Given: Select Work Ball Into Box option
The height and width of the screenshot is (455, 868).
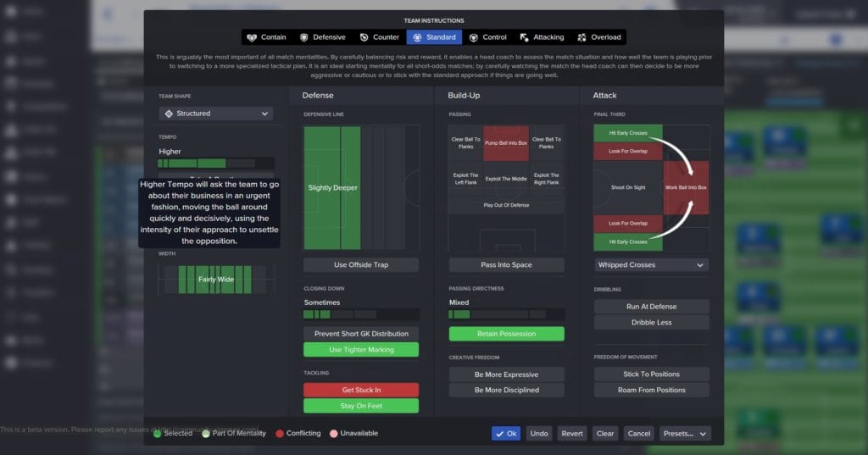Looking at the screenshot, I should point(686,187).
